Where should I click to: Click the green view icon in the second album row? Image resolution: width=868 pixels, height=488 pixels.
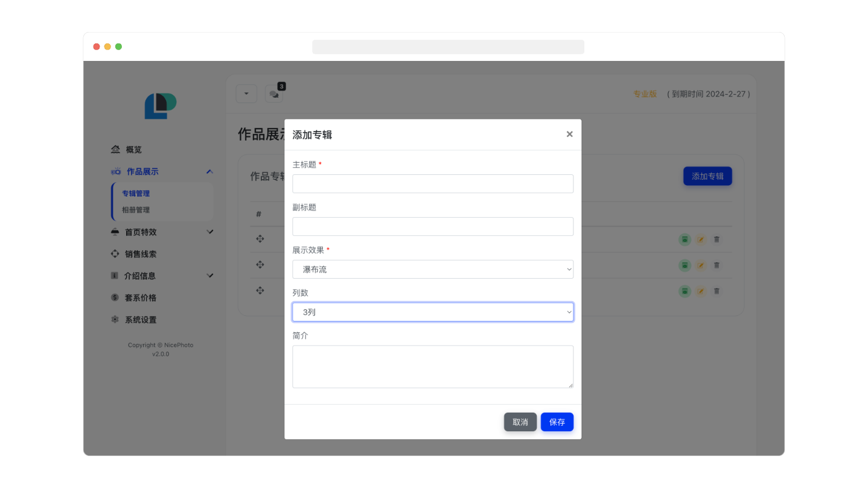pos(685,265)
